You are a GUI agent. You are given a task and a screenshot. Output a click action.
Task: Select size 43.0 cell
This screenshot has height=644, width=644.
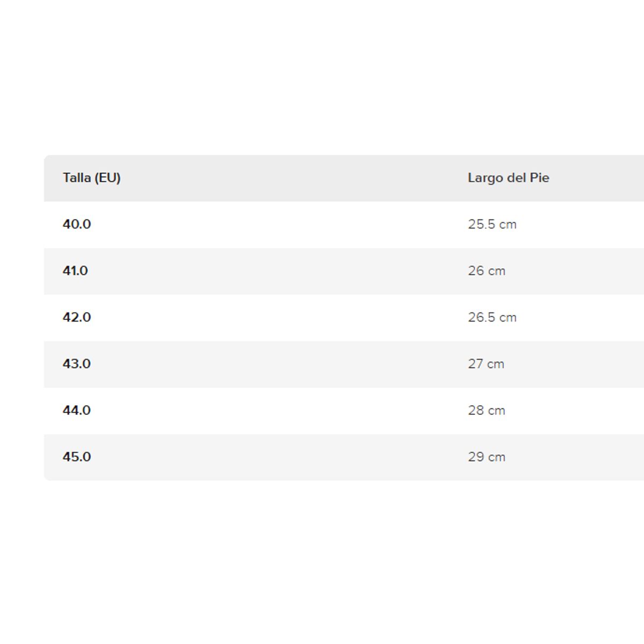(x=77, y=364)
